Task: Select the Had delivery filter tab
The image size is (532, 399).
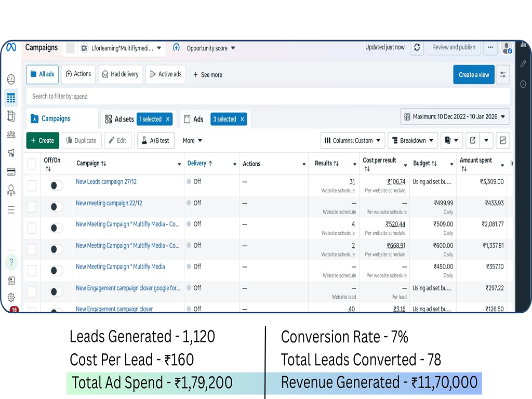Action: (120, 74)
